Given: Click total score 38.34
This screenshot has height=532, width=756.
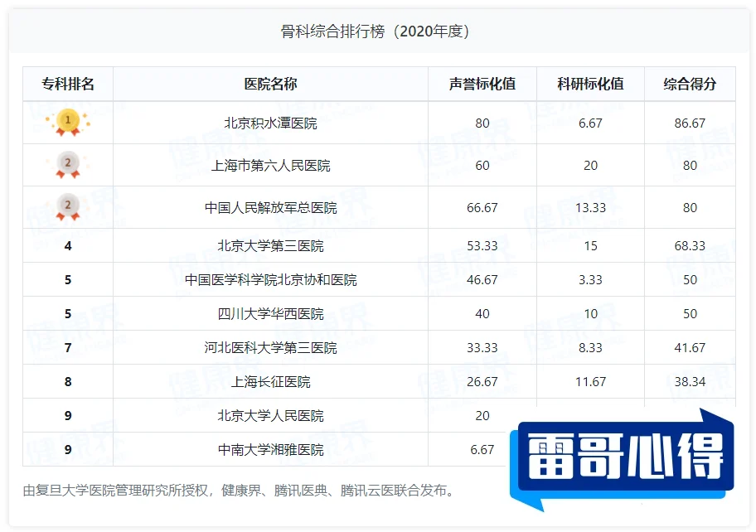Looking at the screenshot, I should [x=690, y=382].
